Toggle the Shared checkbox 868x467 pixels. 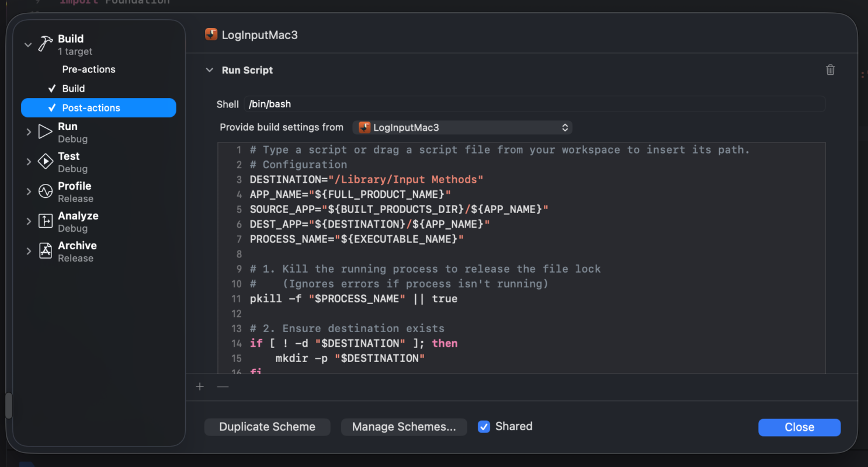(x=484, y=427)
